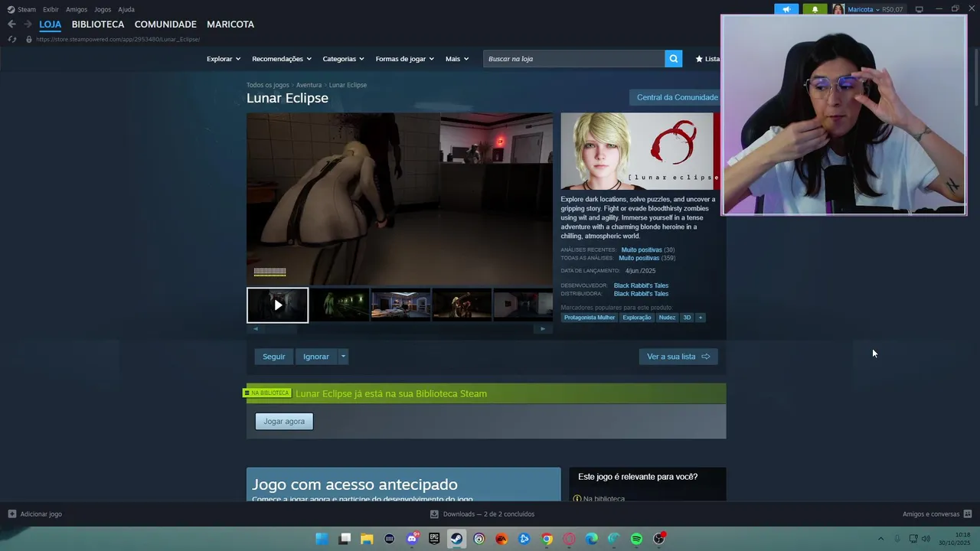Go forward with the Steam forward arrow
The image size is (980, 551).
tap(28, 24)
